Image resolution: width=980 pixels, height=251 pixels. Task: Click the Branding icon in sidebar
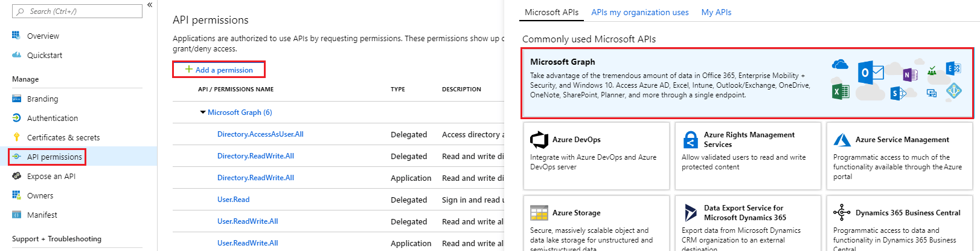[x=16, y=99]
